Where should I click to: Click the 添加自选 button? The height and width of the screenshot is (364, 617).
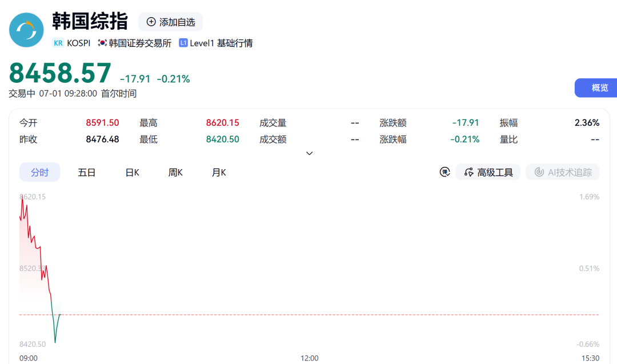[x=170, y=22]
